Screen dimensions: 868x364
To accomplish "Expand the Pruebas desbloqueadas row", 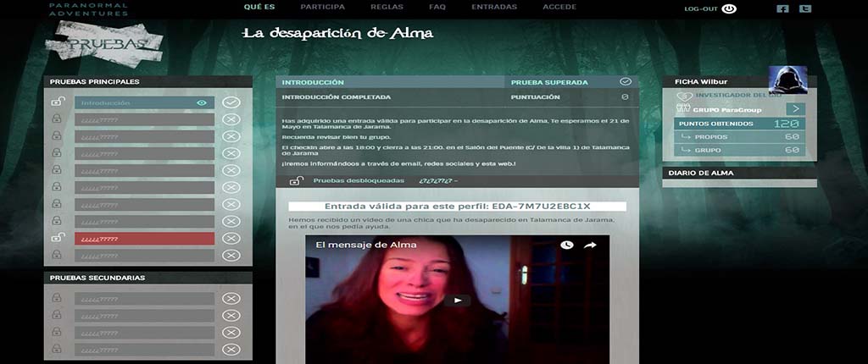I will [457, 181].
